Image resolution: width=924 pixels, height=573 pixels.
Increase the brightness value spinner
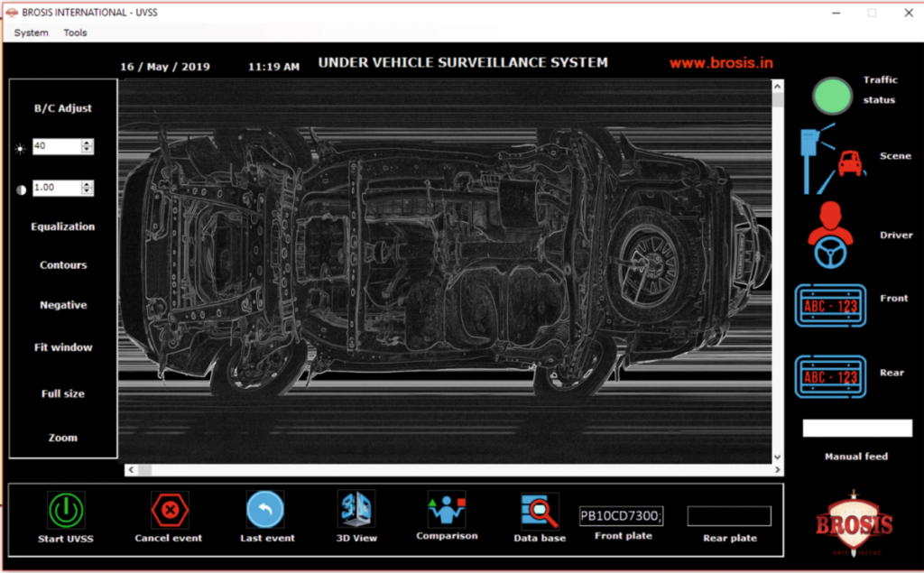tap(88, 142)
